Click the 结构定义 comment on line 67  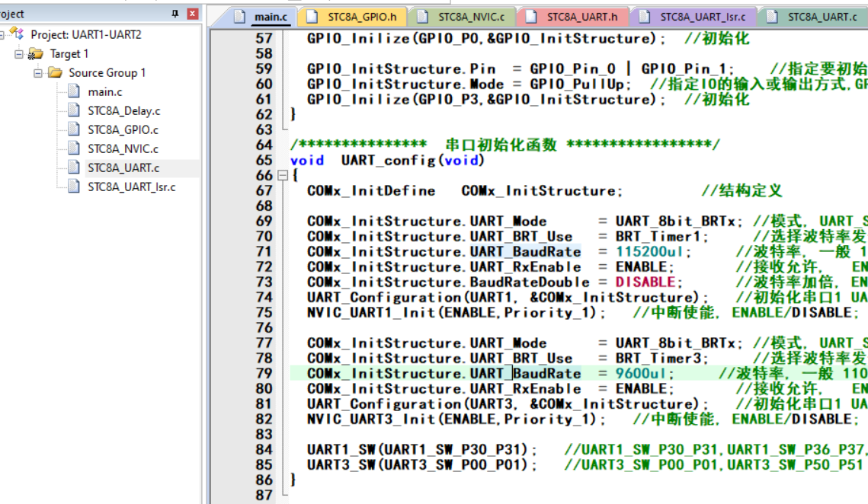(x=750, y=191)
